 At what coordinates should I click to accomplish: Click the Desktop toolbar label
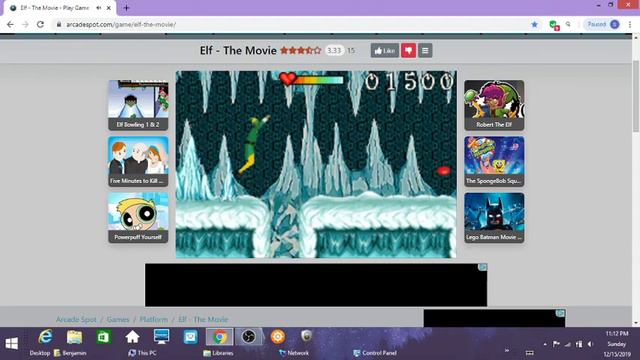pyautogui.click(x=40, y=353)
